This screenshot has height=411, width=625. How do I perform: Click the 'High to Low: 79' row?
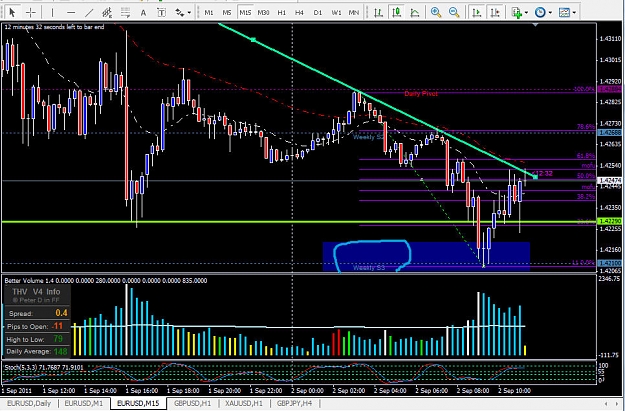pos(37,339)
